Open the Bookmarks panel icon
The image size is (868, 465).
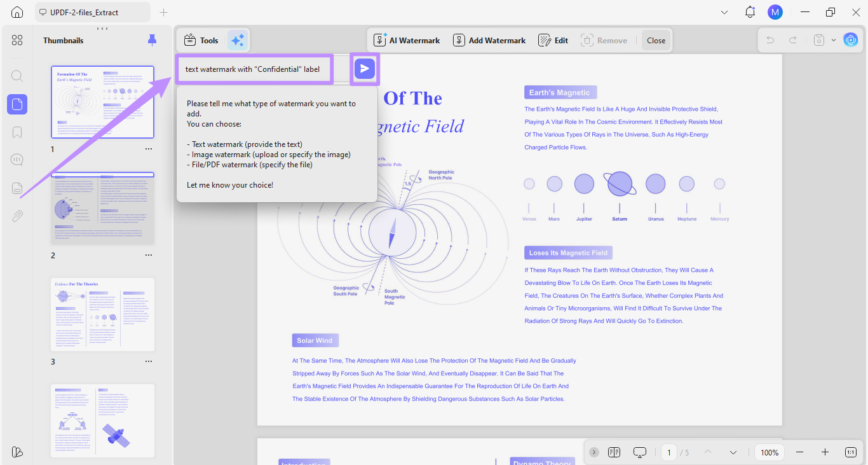click(17, 132)
